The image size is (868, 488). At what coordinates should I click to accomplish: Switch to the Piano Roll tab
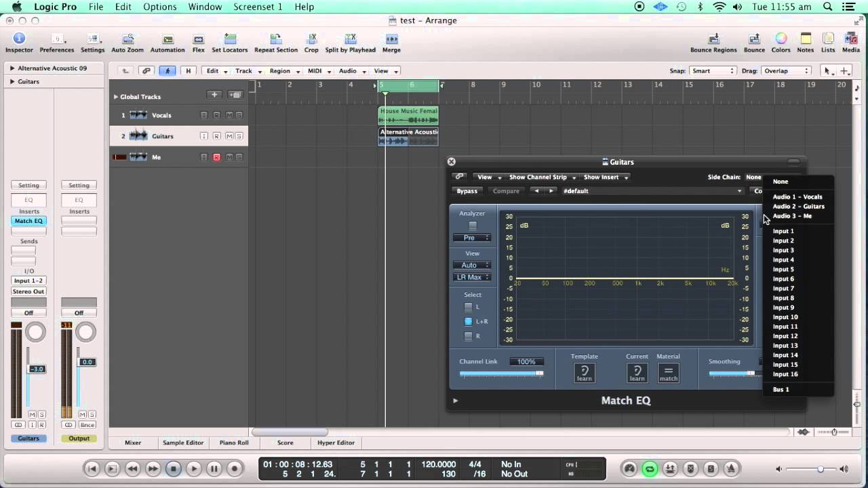233,443
